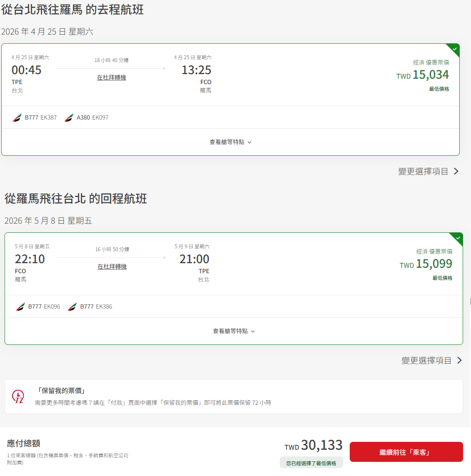Screen dimensions: 471x476
Task: Click the 您已經選擇了最低價格 badge
Action: [x=311, y=463]
